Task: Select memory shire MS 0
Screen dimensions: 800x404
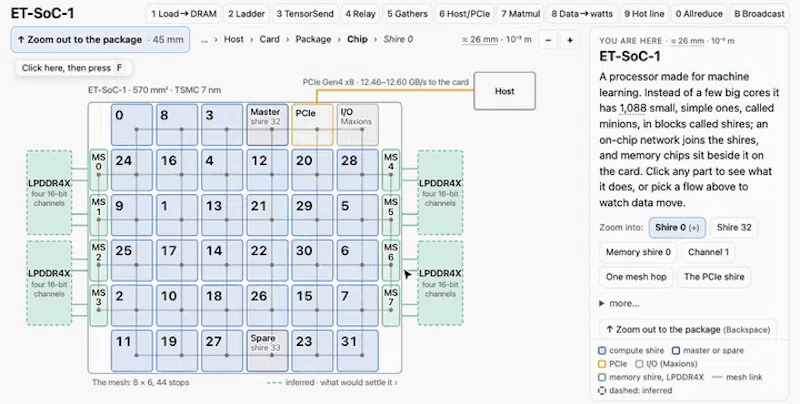Action: tap(98, 170)
